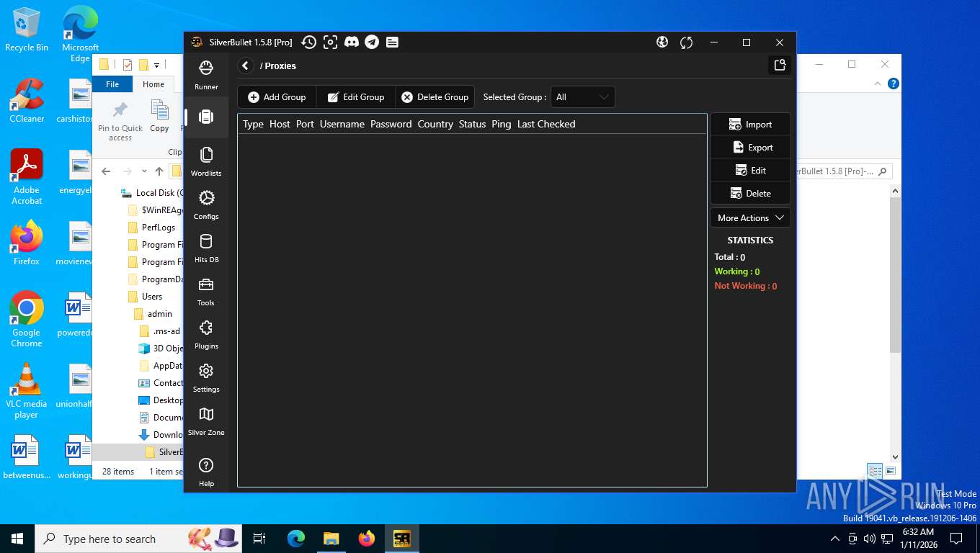This screenshot has height=553, width=980.
Task: Sort by the Type column header
Action: pos(253,124)
